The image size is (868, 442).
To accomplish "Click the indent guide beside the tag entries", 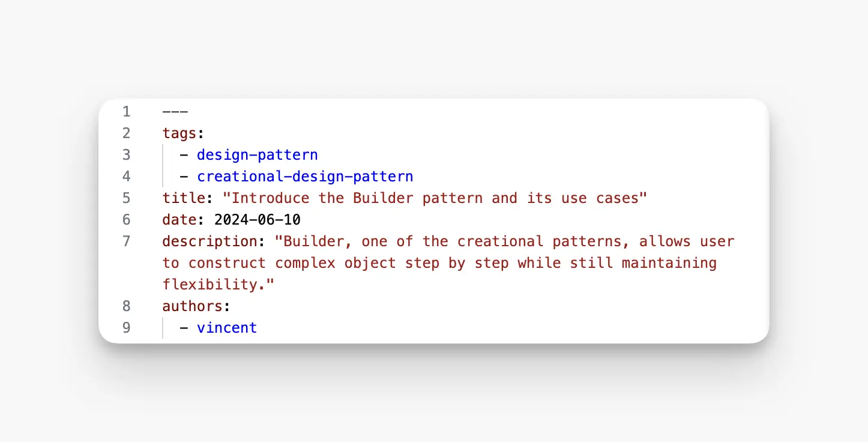I will (163, 166).
